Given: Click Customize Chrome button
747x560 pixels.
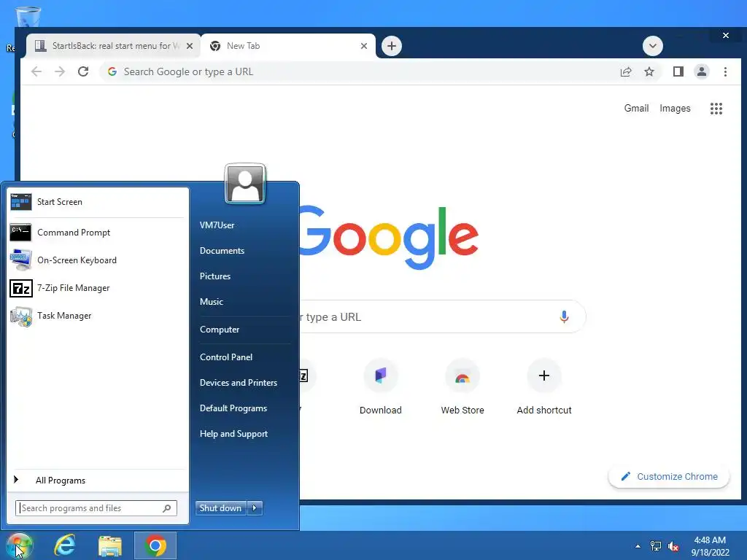Looking at the screenshot, I should tap(669, 477).
